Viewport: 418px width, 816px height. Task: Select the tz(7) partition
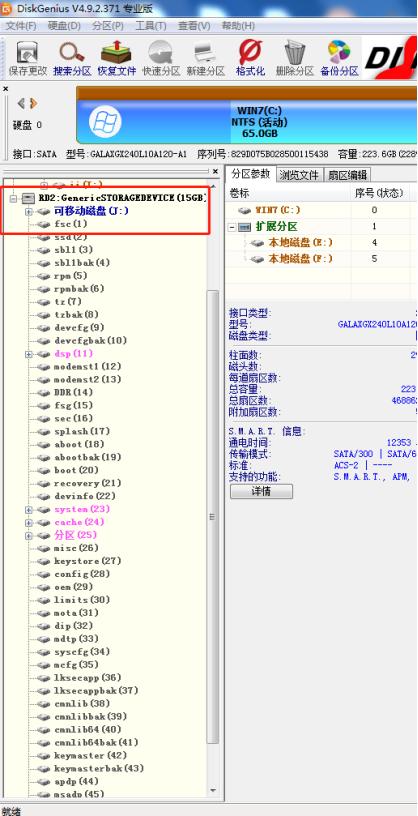68,302
